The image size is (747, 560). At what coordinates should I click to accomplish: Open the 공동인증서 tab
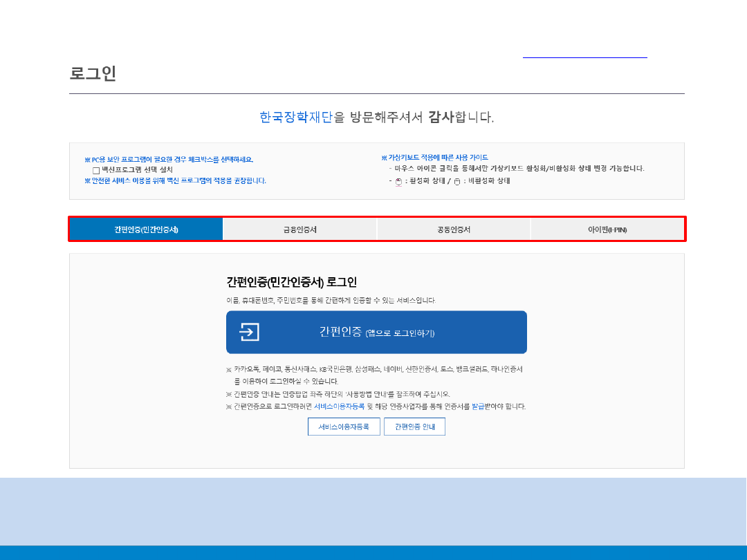pos(453,230)
